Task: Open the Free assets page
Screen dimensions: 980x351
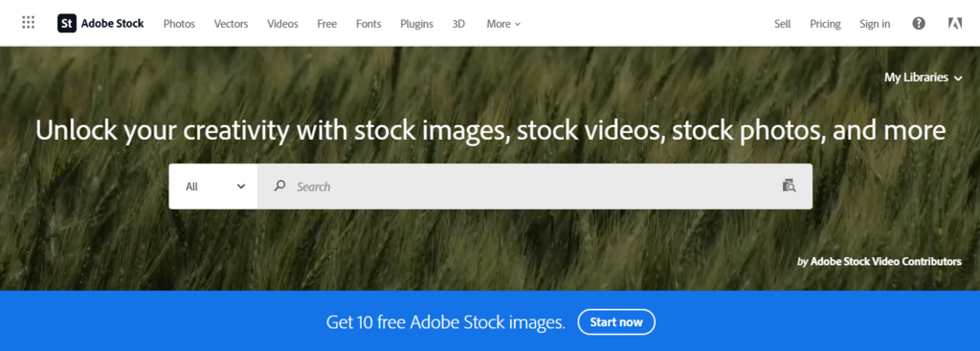Action: pos(327,24)
